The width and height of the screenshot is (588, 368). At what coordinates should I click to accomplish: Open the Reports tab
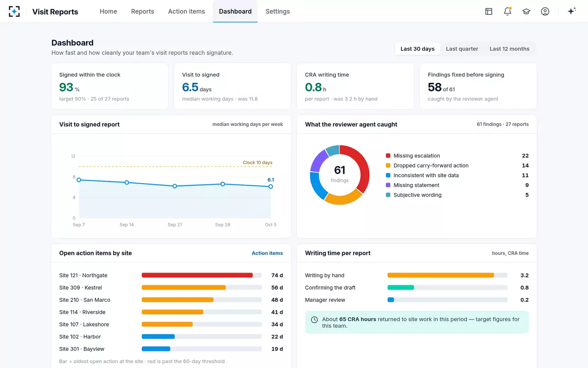point(143,11)
